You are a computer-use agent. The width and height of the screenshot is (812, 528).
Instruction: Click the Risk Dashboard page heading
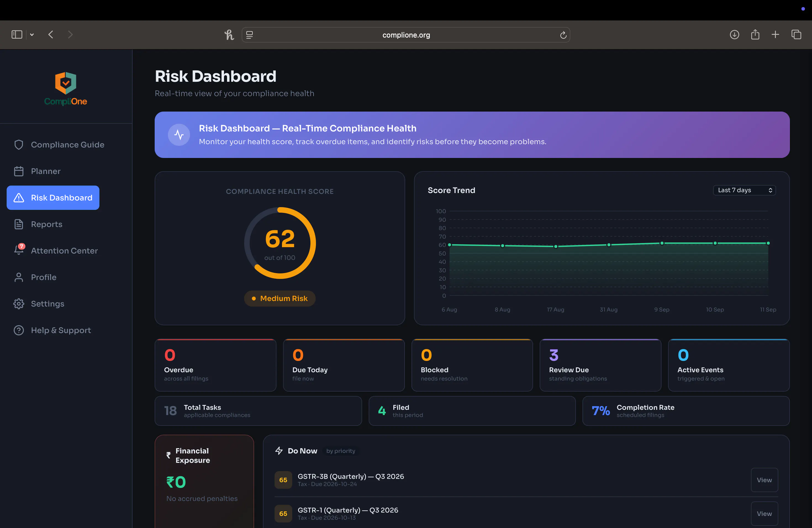[x=215, y=76]
